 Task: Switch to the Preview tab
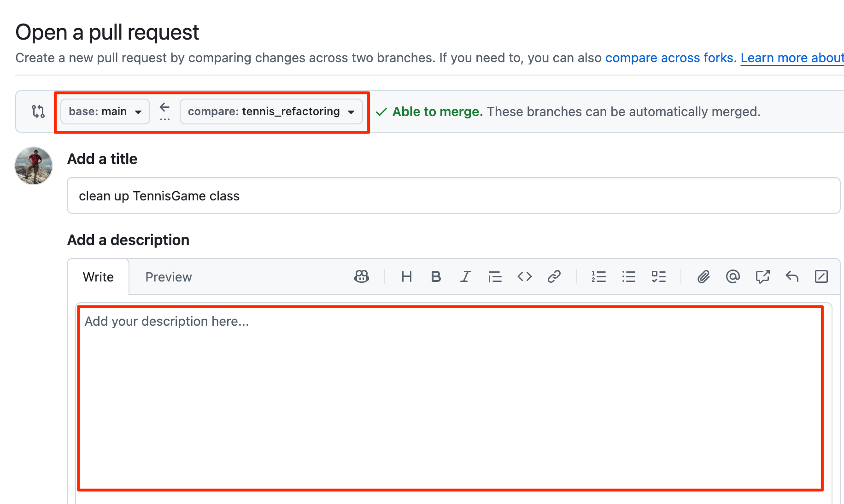(168, 277)
